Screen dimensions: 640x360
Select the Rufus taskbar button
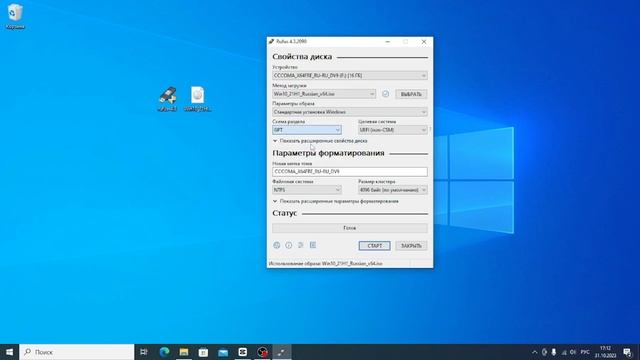tap(282, 352)
